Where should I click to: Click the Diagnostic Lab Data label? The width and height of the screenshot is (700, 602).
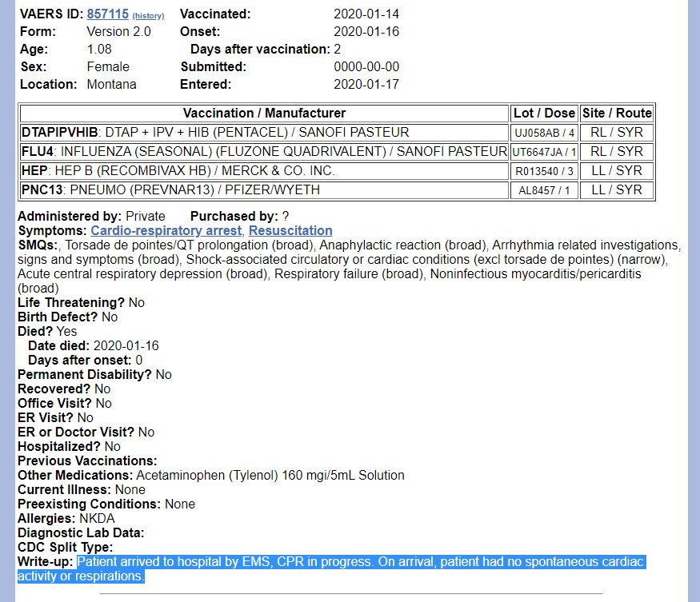pos(81,532)
